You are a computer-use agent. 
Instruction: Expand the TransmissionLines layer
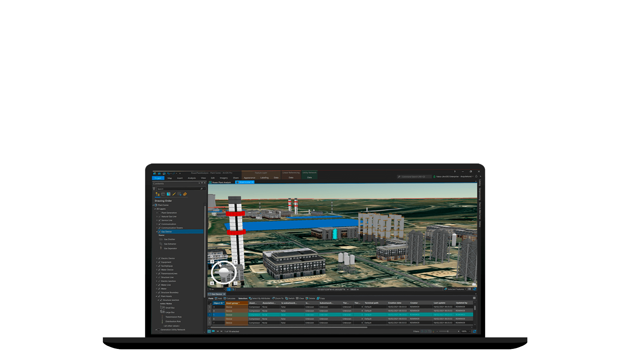pyautogui.click(x=157, y=273)
